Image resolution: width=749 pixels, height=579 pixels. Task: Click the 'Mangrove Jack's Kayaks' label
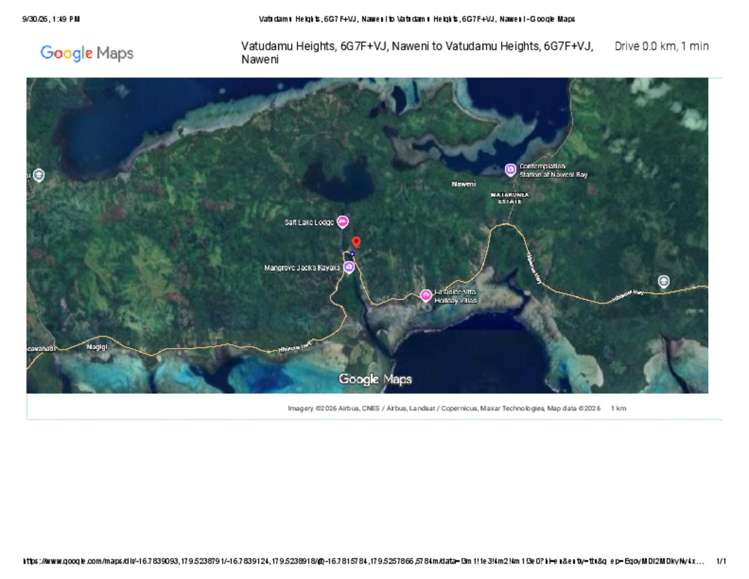pos(302,268)
